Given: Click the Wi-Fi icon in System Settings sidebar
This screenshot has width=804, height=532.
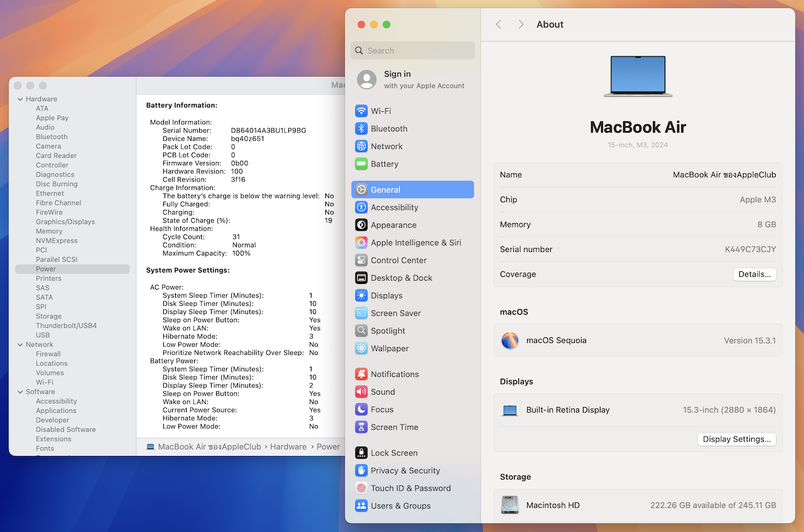Looking at the screenshot, I should 361,111.
